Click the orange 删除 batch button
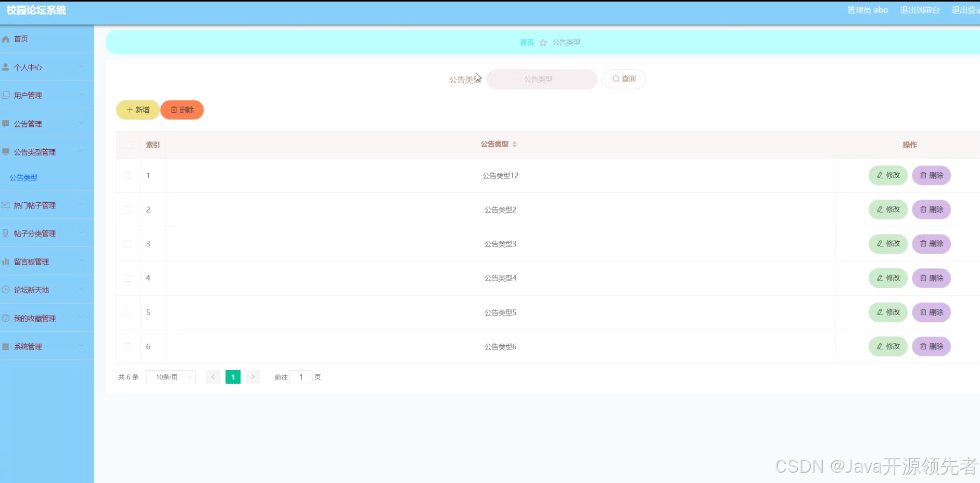The image size is (980, 483). (182, 110)
